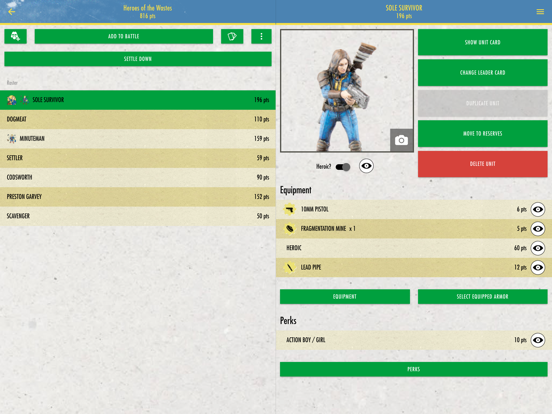Click Move to Reserves button
Viewport: 552px width, 414px height.
point(482,133)
